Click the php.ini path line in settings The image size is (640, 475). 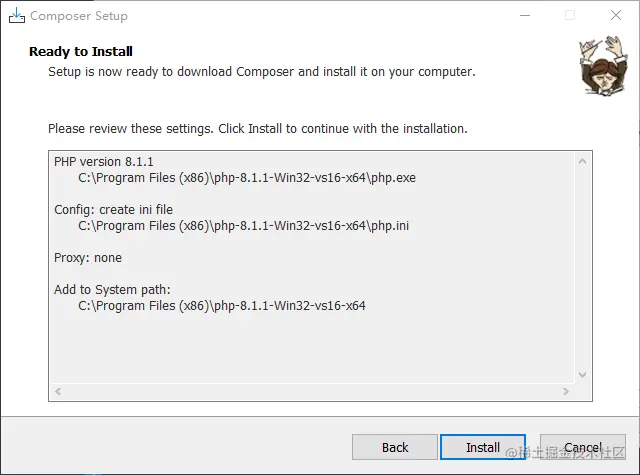click(x=244, y=226)
